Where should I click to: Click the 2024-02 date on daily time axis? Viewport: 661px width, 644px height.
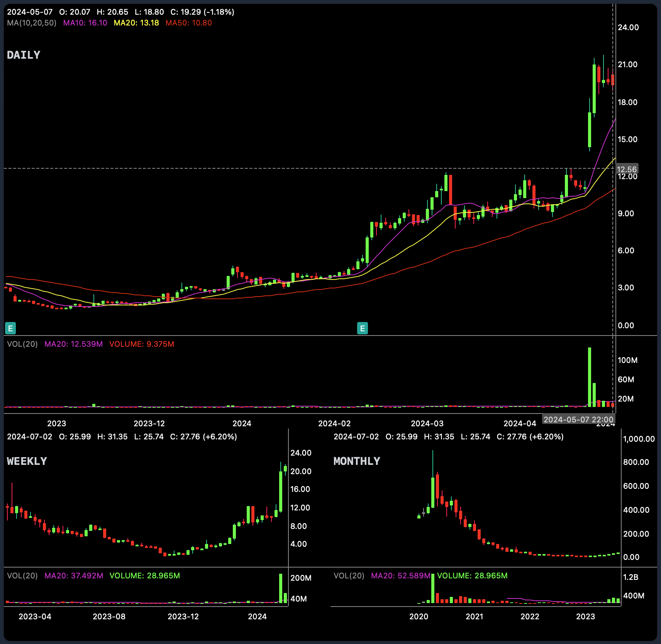pyautogui.click(x=334, y=424)
